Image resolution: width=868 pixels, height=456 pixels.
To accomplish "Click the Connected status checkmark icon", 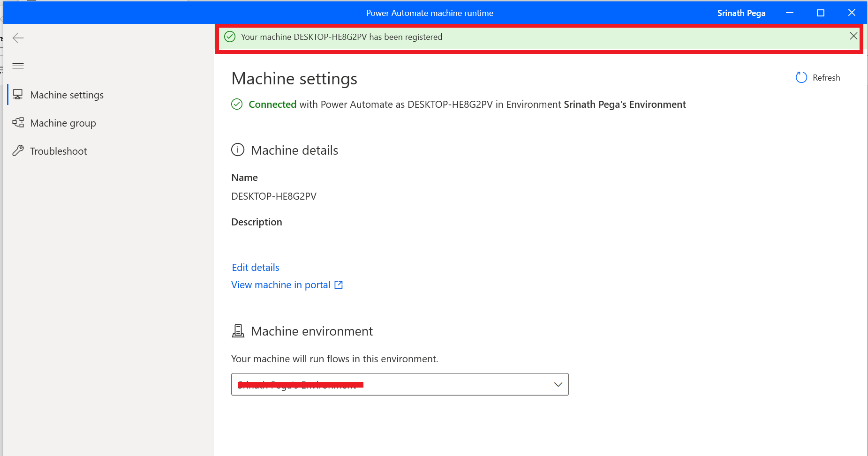I will click(x=237, y=105).
